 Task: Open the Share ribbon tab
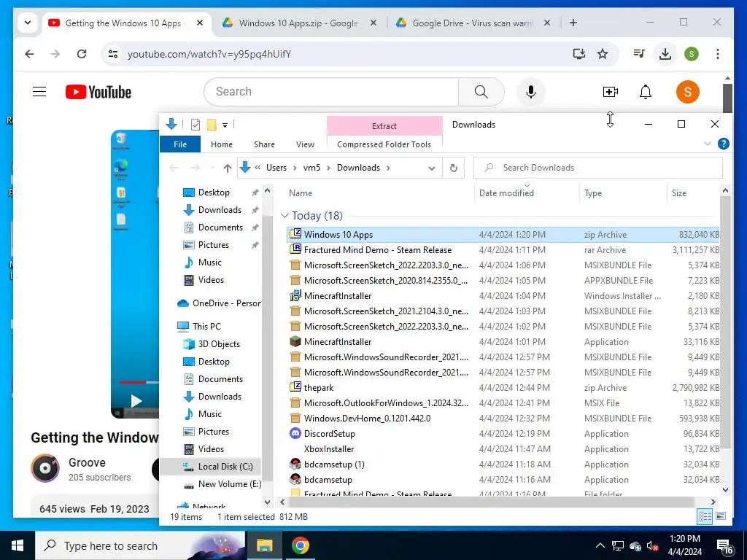point(264,144)
